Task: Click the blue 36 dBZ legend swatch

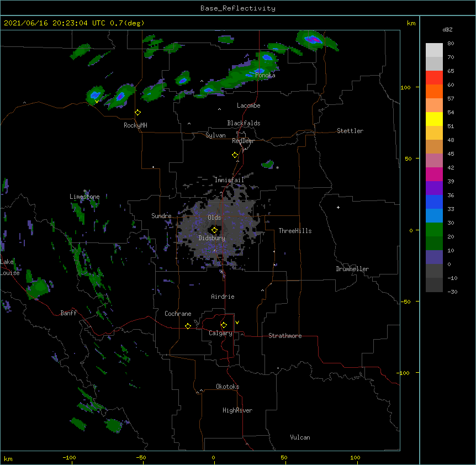Action: click(434, 202)
